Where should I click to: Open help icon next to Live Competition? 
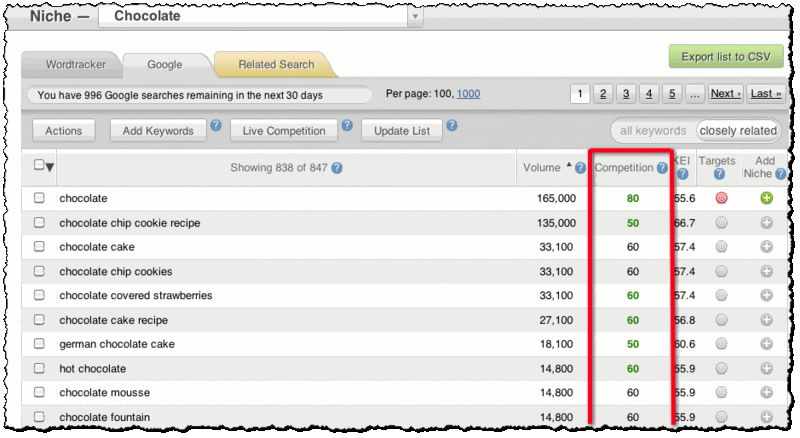[x=347, y=126]
